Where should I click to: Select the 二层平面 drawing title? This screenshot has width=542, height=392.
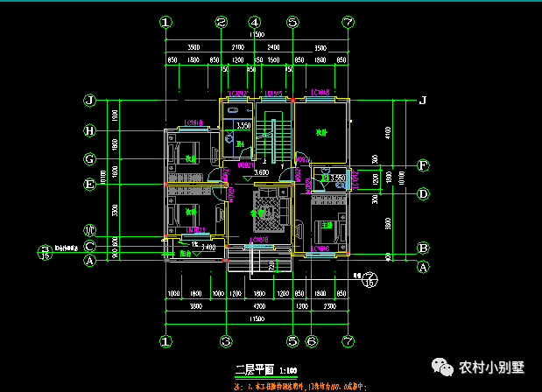pyautogui.click(x=256, y=370)
